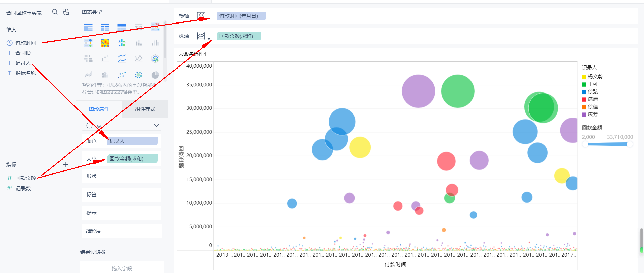644x273 pixels.
Task: Click the 记录人 field in 颜色 row
Action: coord(133,141)
